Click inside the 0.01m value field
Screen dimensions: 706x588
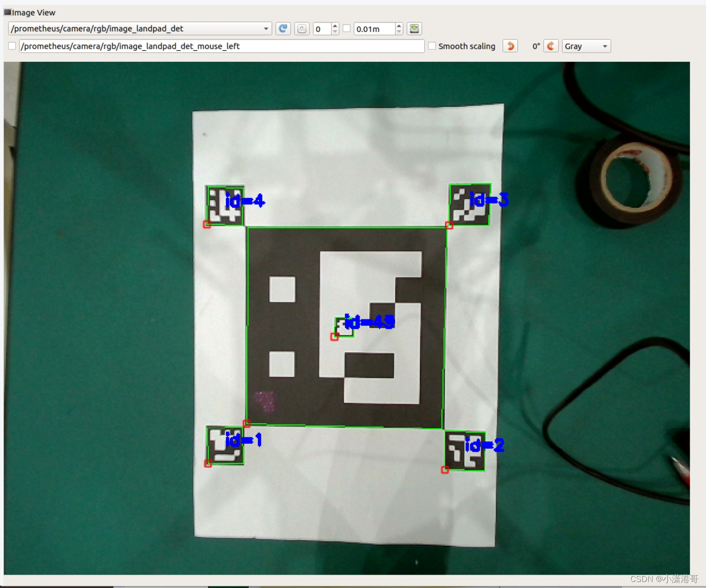(x=375, y=29)
